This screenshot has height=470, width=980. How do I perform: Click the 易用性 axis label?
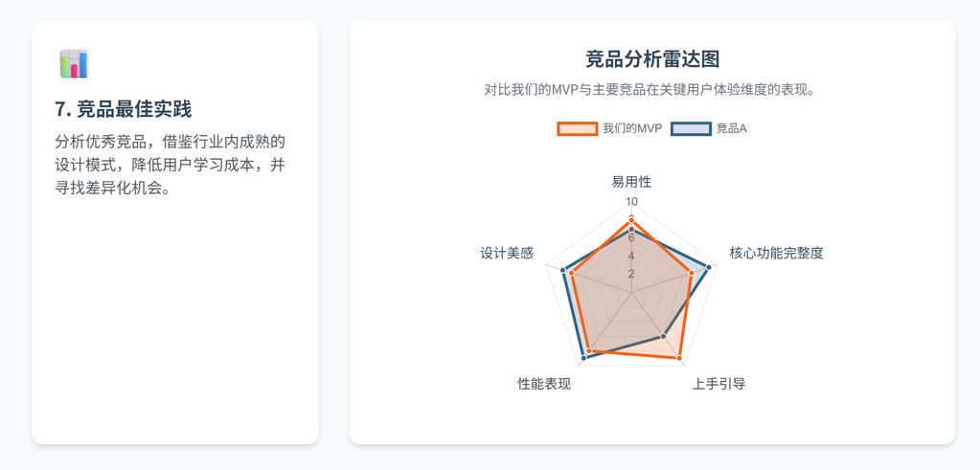(x=631, y=182)
